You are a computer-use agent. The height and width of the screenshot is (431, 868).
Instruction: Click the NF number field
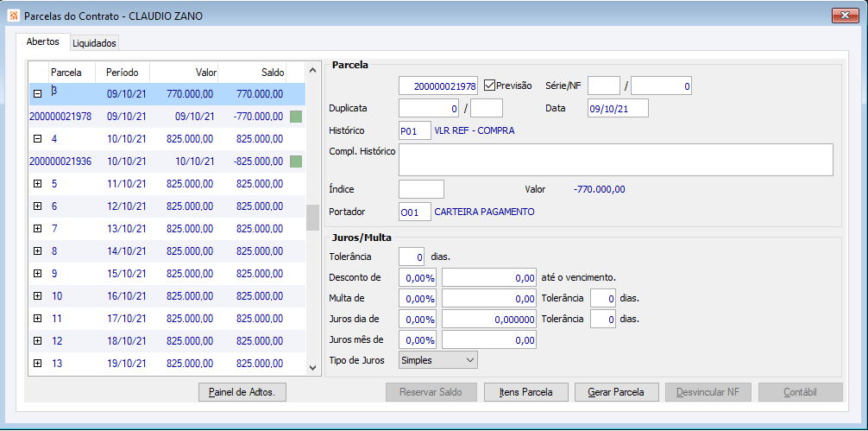tap(662, 86)
